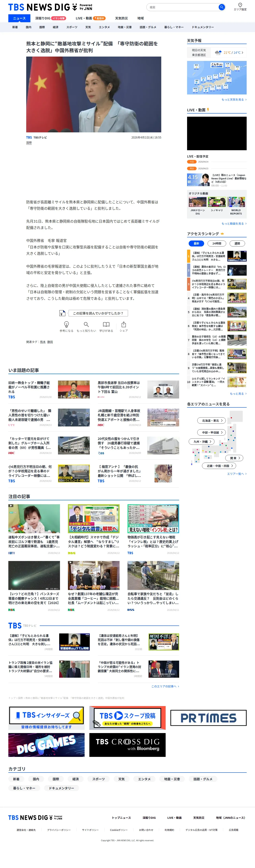Click この記事を読んでいかがでしたか？ feedback box

pos(98,313)
